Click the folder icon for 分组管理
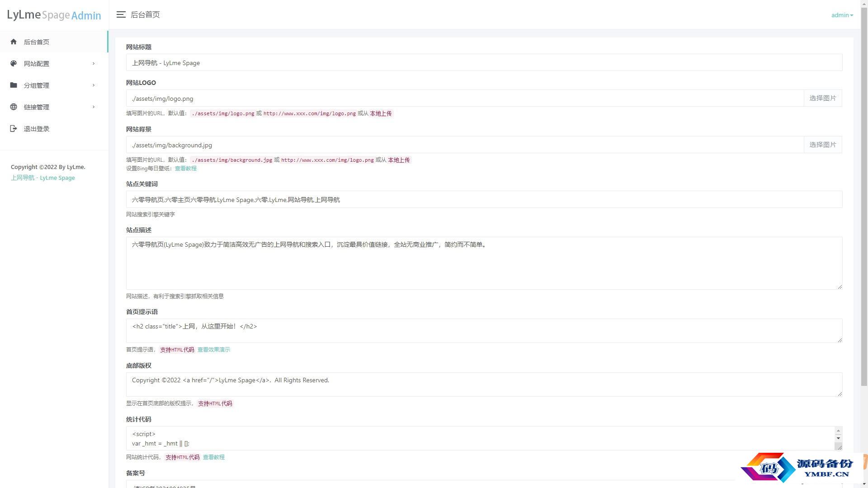The image size is (868, 488). [14, 85]
